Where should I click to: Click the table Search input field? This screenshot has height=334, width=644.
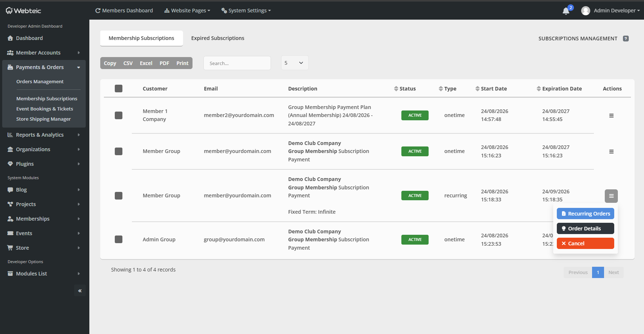click(237, 63)
